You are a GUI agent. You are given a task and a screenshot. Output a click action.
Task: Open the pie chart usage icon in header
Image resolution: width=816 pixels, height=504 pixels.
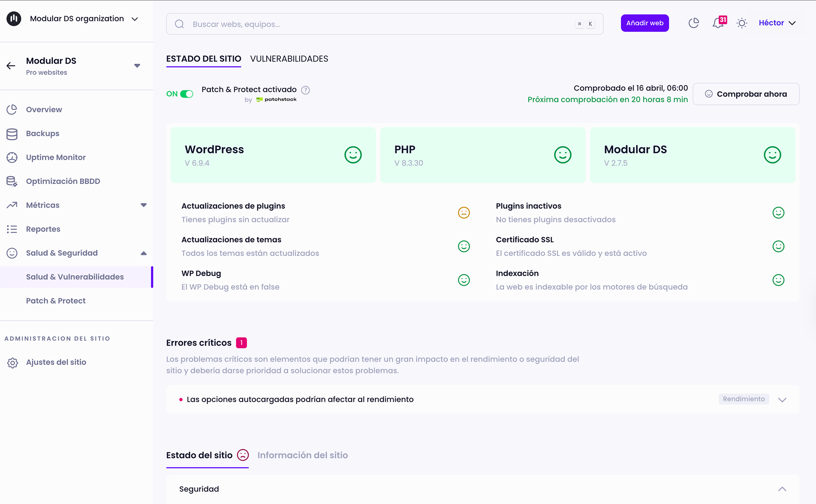tap(694, 23)
